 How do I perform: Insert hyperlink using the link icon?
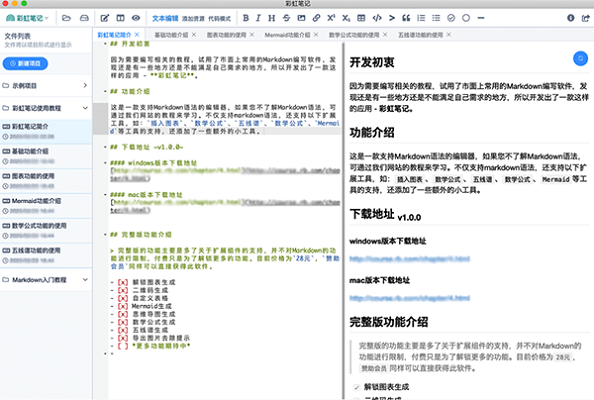point(316,18)
